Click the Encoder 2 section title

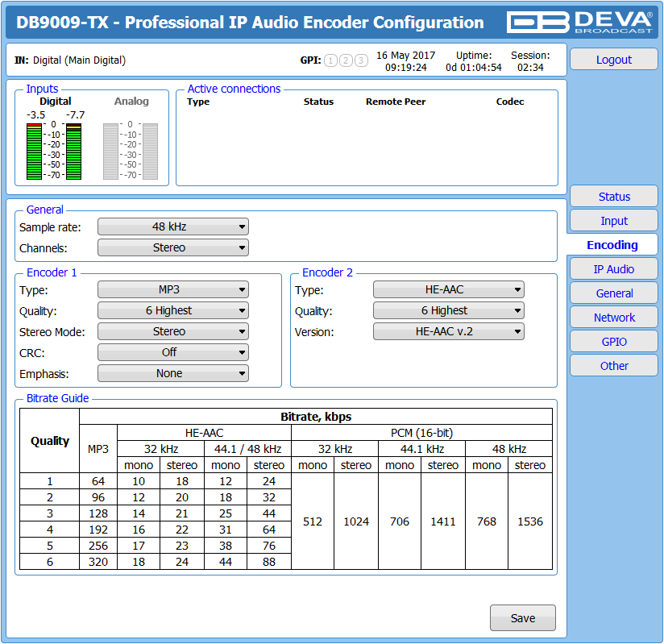click(327, 272)
